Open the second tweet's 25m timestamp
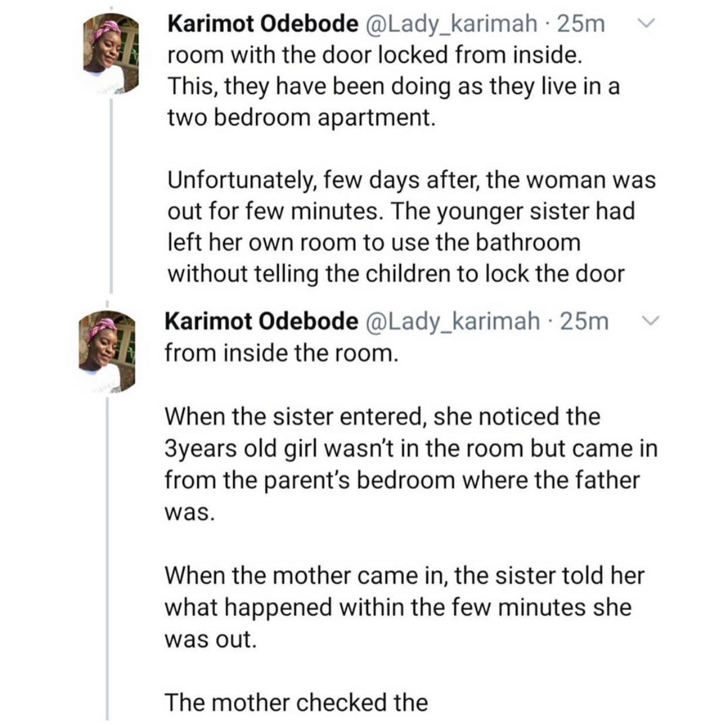728x725 pixels. (584, 321)
